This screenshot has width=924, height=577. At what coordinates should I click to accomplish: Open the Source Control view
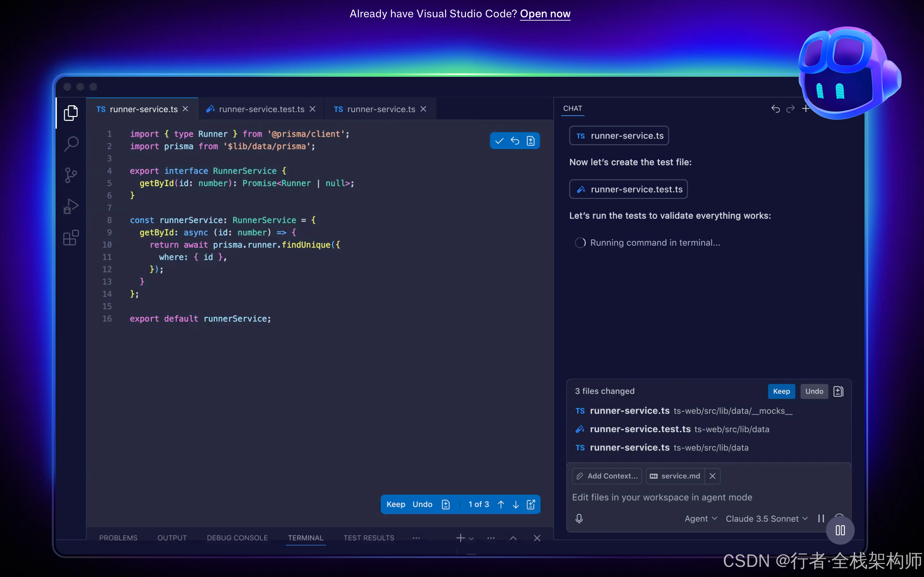[71, 175]
